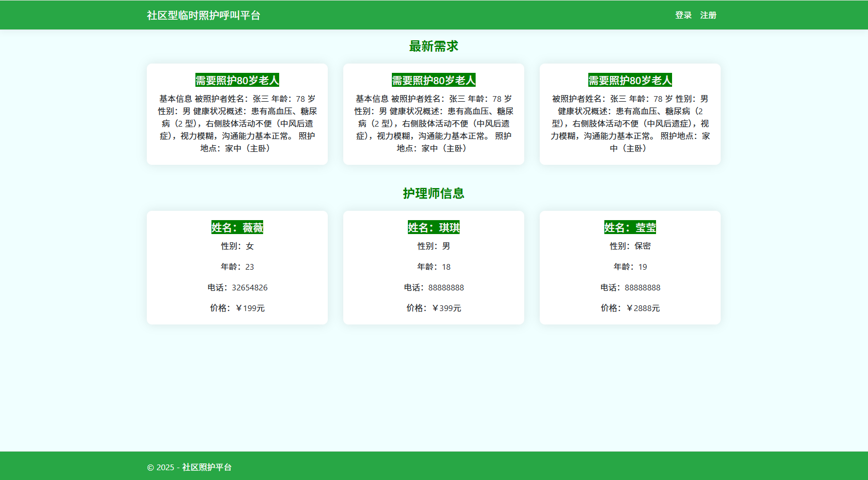Open the 注册 registration link
Viewport: 868px width, 480px height.
pos(708,15)
